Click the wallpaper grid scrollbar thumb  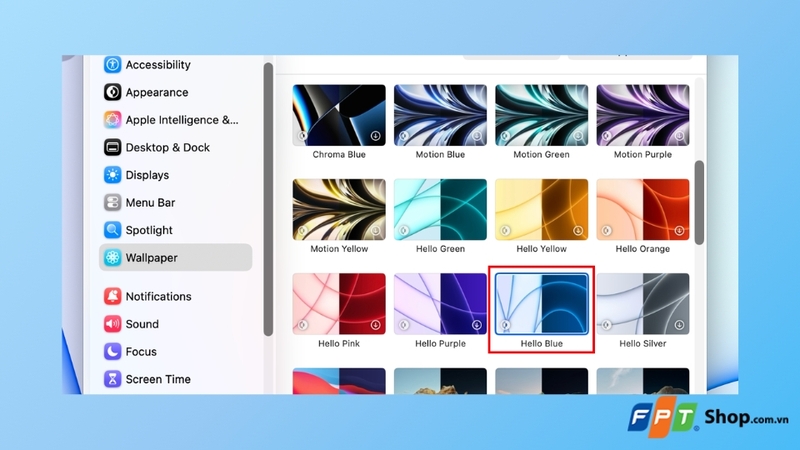point(699,203)
